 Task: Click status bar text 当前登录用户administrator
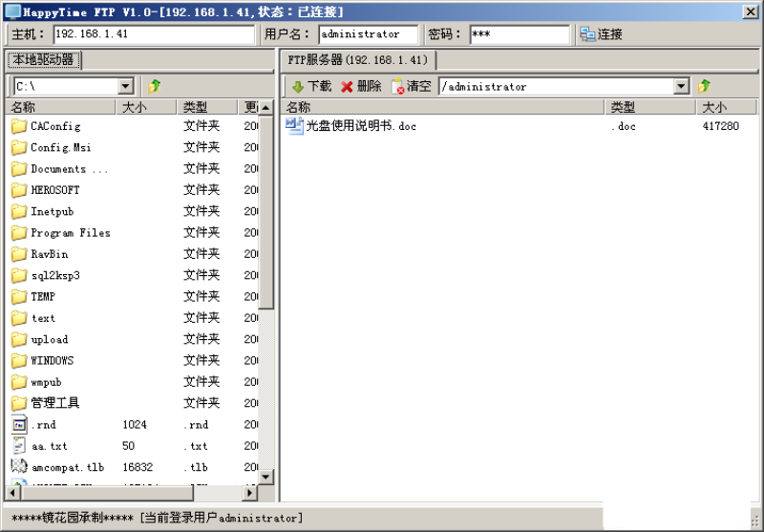click(x=222, y=518)
